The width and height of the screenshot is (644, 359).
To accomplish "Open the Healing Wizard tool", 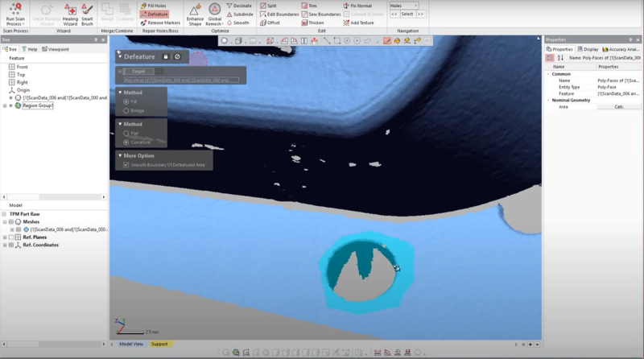I will coord(70,14).
